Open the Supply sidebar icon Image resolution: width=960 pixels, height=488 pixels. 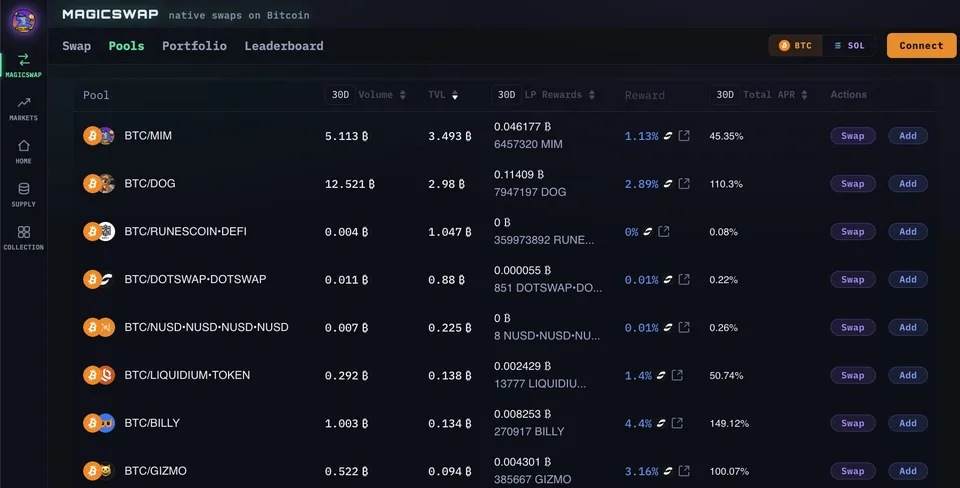click(x=23, y=194)
